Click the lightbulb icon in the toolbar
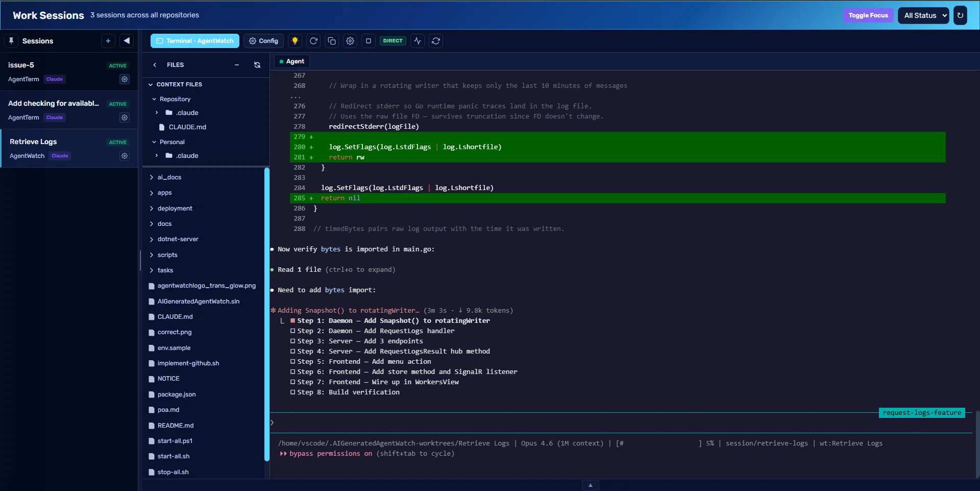This screenshot has width=980, height=491. tap(295, 41)
